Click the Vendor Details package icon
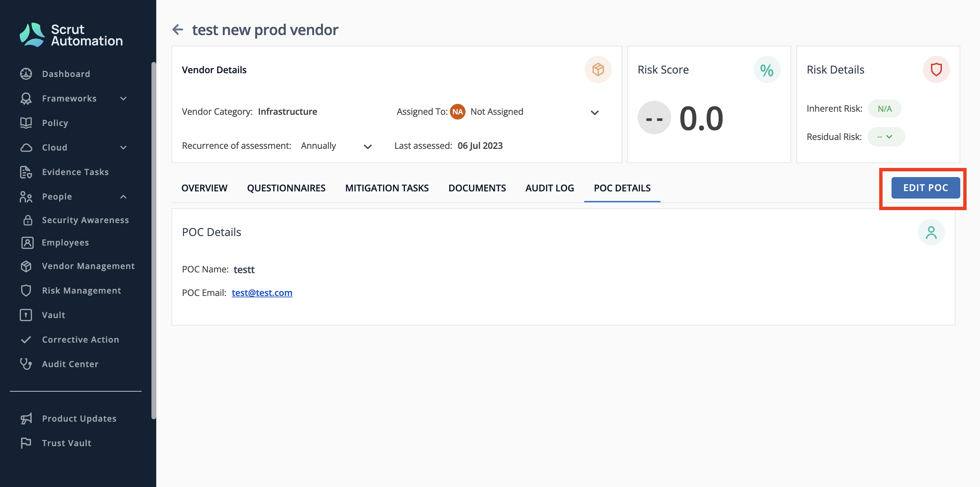 pyautogui.click(x=598, y=70)
